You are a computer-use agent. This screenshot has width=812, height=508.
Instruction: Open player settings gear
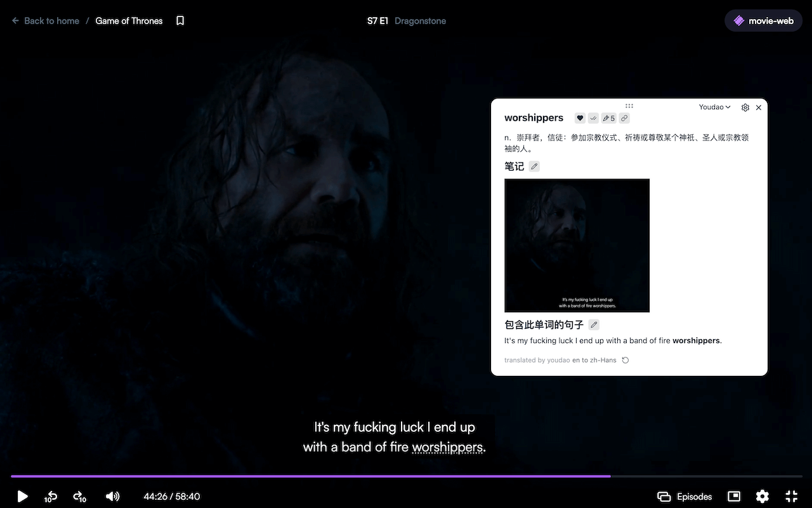(763, 497)
